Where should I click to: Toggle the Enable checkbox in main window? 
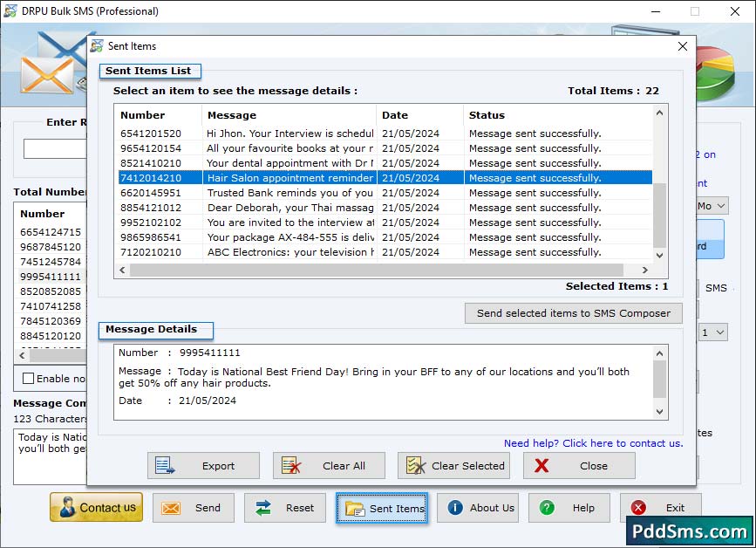[x=29, y=378]
